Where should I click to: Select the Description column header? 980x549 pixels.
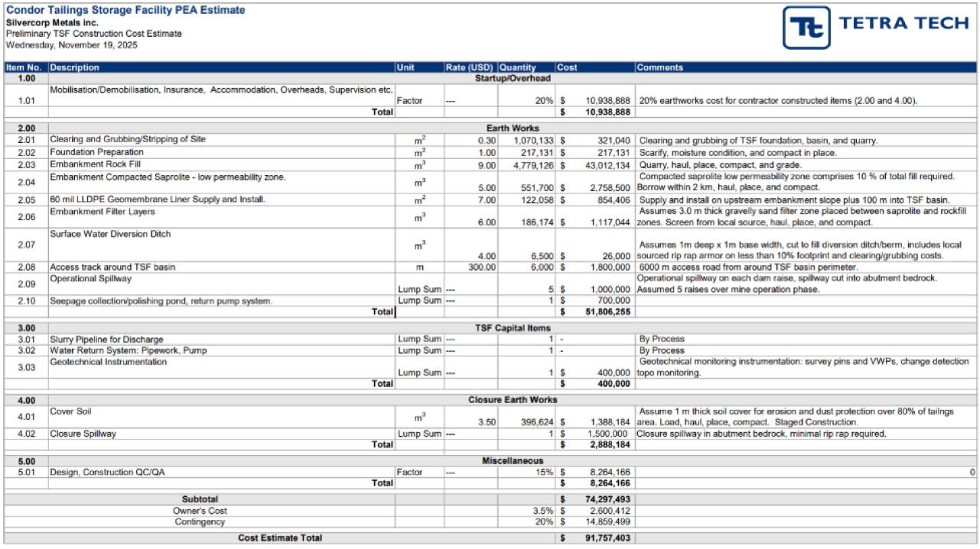[x=75, y=67]
